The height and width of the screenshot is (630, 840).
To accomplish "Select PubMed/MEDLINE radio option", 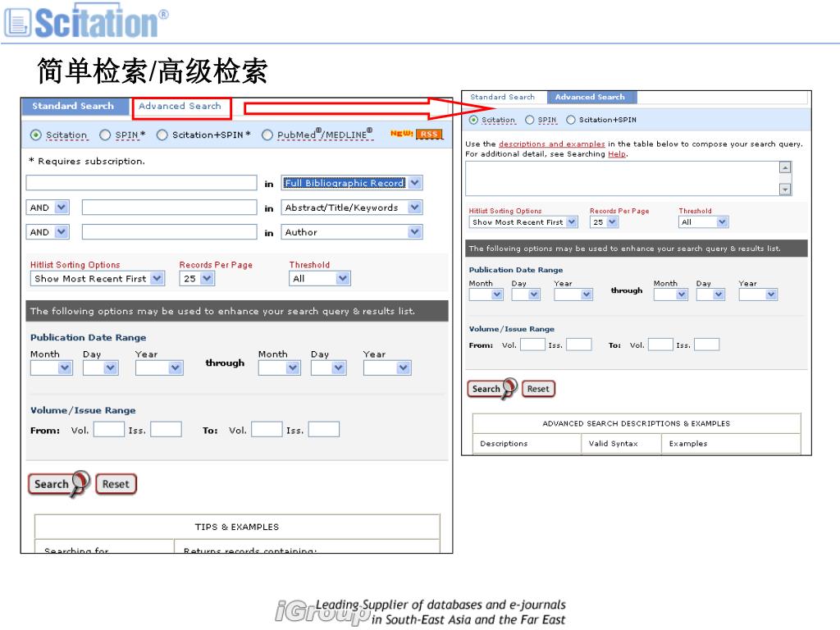I will tap(267, 135).
